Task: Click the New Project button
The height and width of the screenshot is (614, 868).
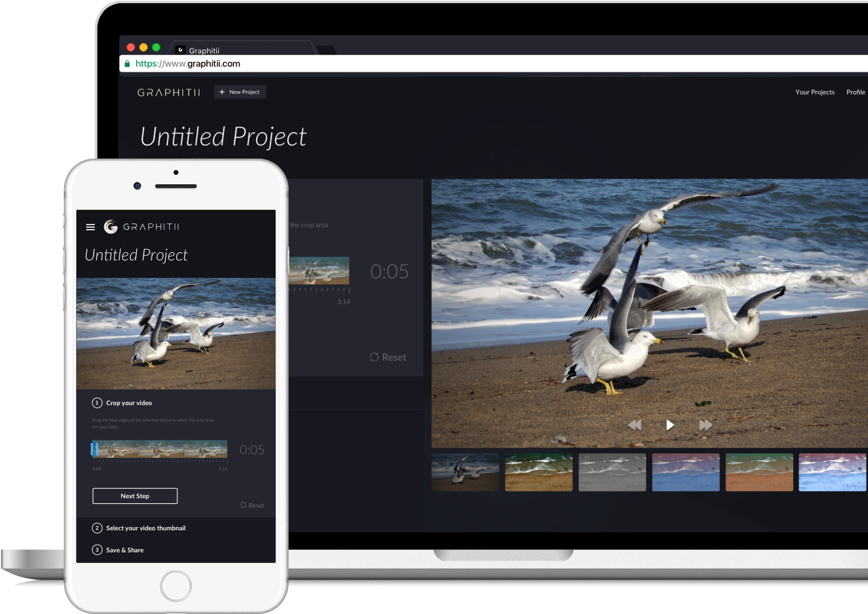Action: click(240, 92)
